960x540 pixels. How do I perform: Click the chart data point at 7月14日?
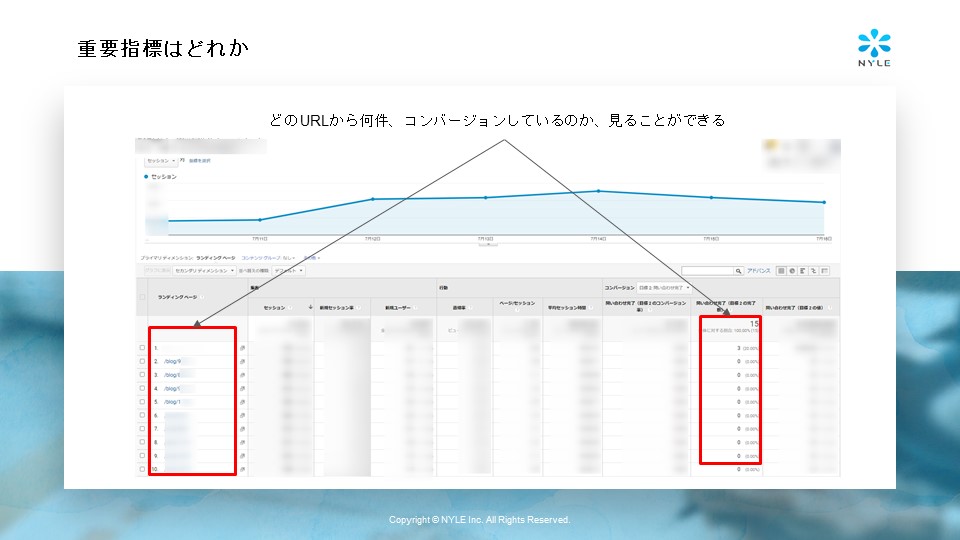[598, 191]
